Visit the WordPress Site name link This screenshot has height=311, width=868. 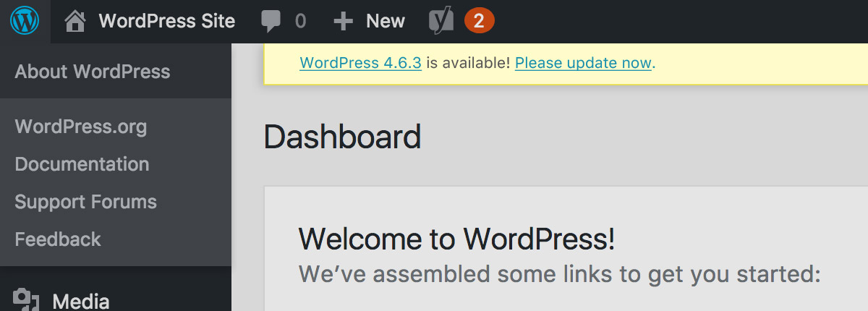click(x=167, y=22)
